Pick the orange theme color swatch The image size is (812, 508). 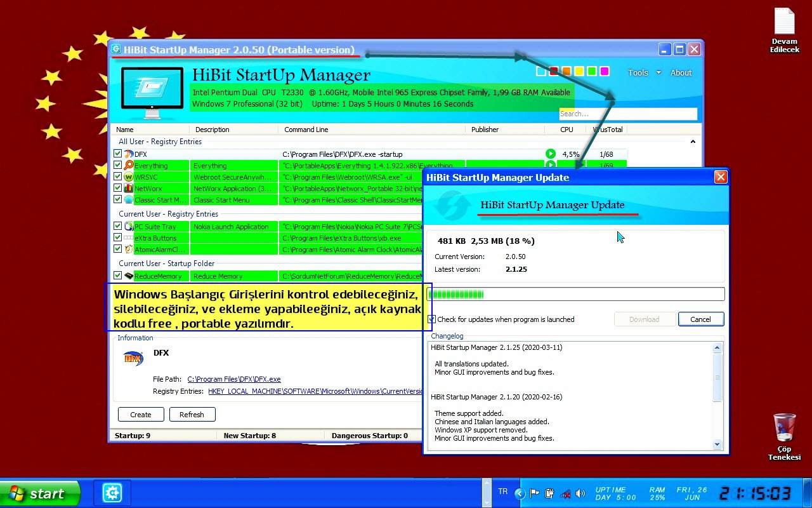[566, 72]
